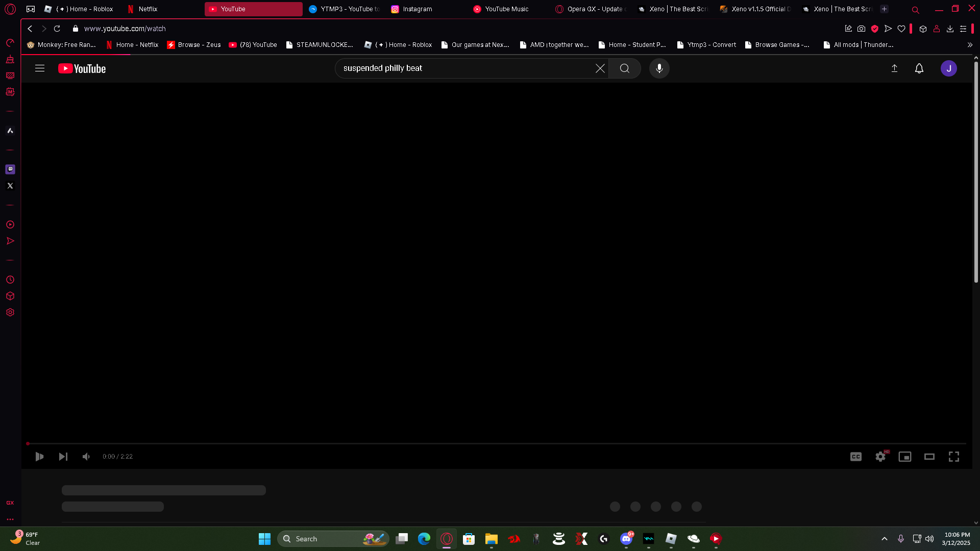This screenshot has width=980, height=551.
Task: Open Microsoft Edge from the taskbar
Action: (424, 539)
